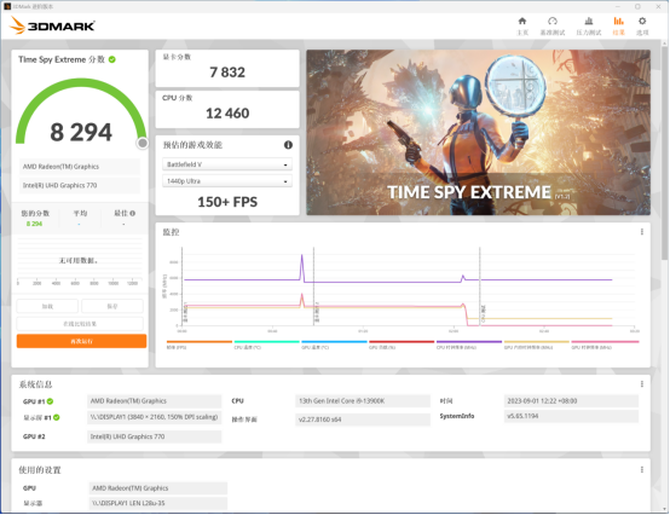Toggle the purple CPU clock legend swatch
The image size is (670, 515).
469,342
